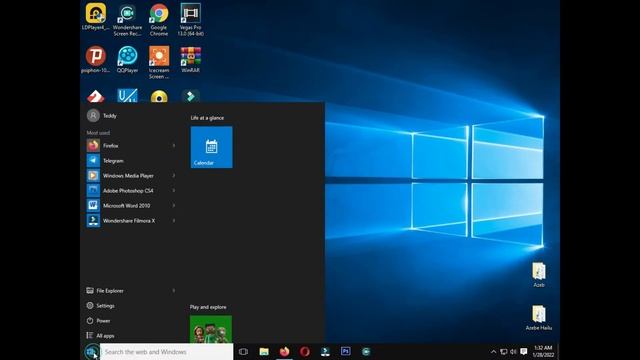
Task: Click the Teddy user account avatar
Action: click(93, 116)
